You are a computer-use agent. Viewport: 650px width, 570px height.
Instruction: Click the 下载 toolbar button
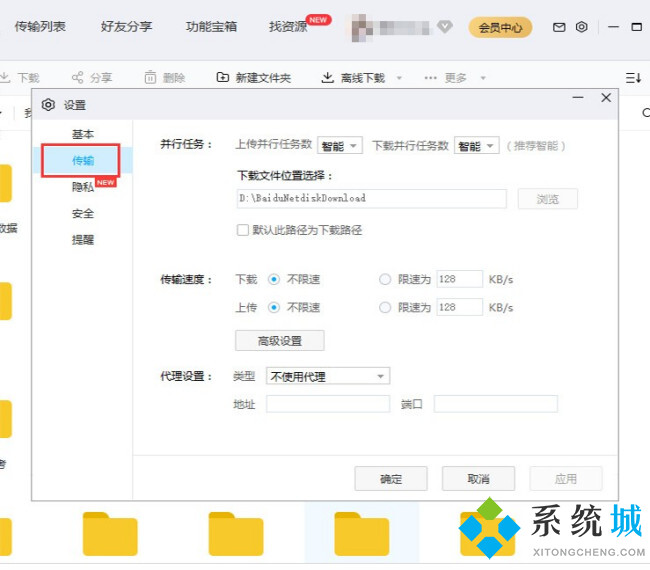(19, 78)
